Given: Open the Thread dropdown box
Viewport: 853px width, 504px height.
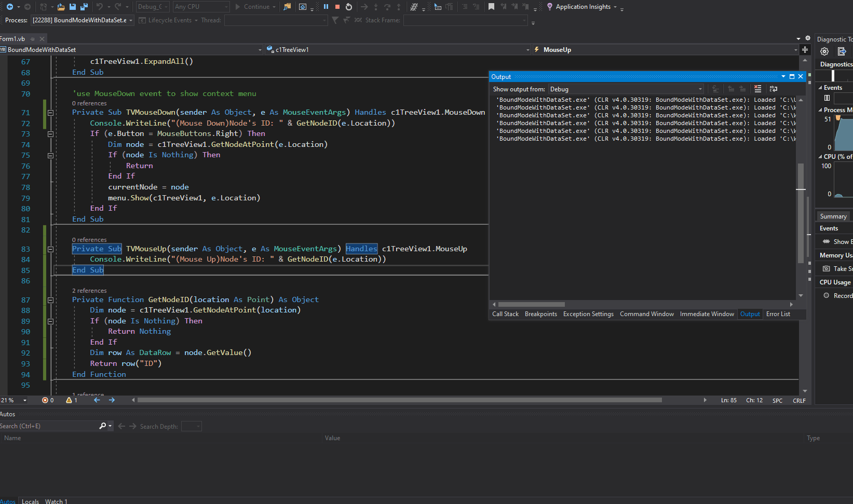Looking at the screenshot, I should (x=276, y=20).
